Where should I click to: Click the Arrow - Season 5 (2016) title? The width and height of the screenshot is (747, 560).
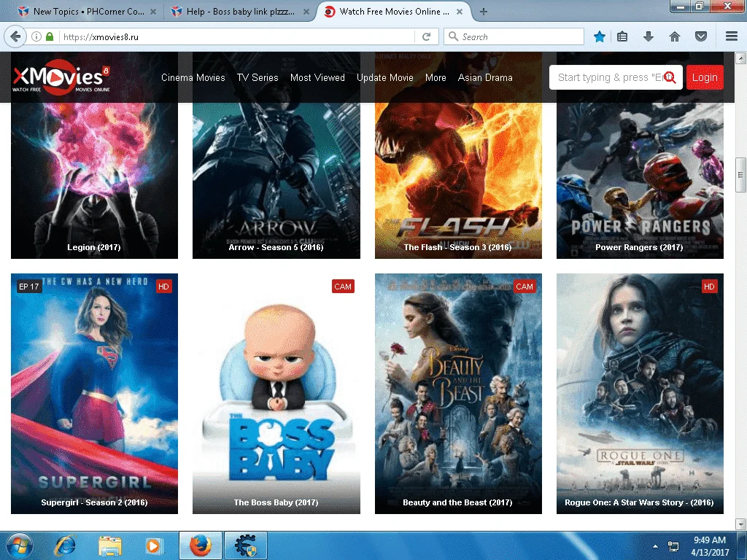point(276,247)
